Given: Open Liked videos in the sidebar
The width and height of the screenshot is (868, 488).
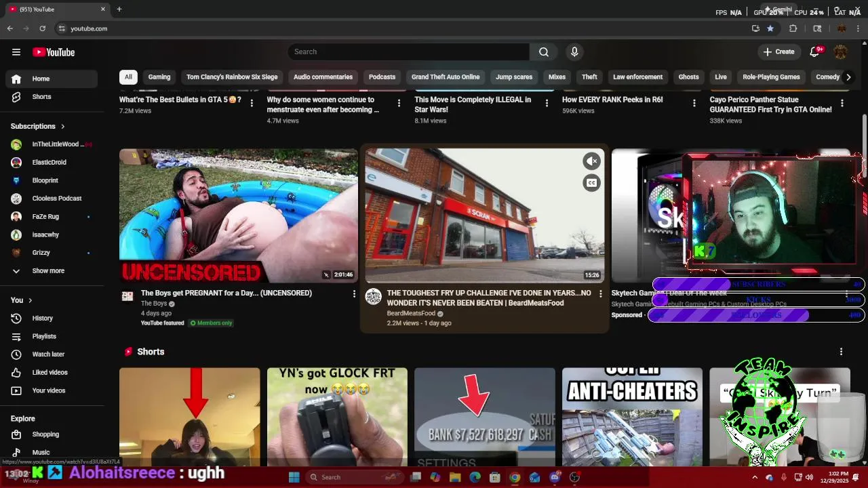Looking at the screenshot, I should point(52,373).
